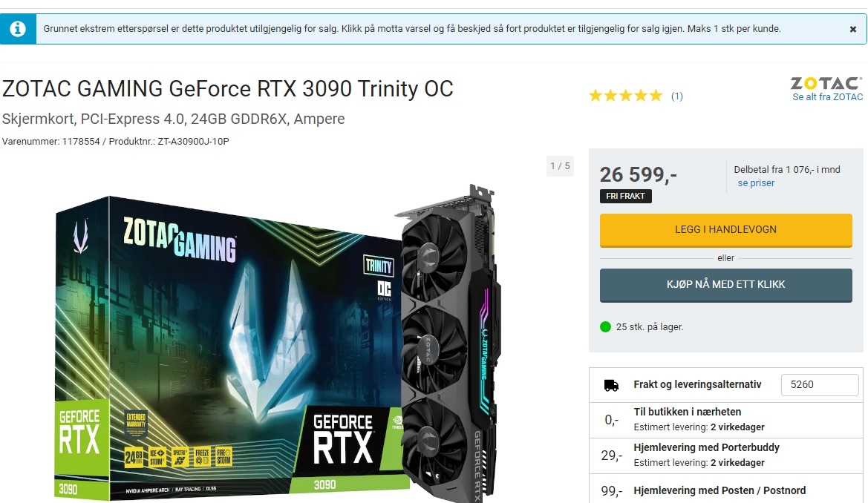The image size is (868, 503).
Task: Click the ZOTAC RTX 3090 product image
Action: tap(278, 343)
